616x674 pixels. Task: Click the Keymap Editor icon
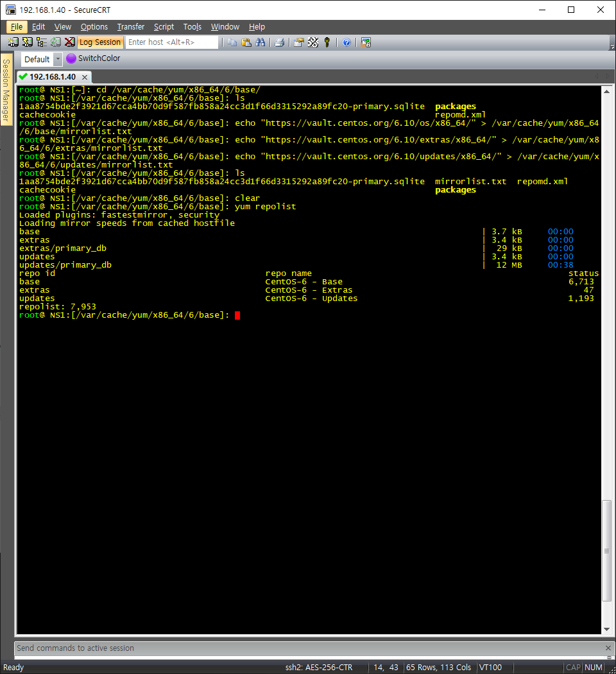(x=313, y=42)
